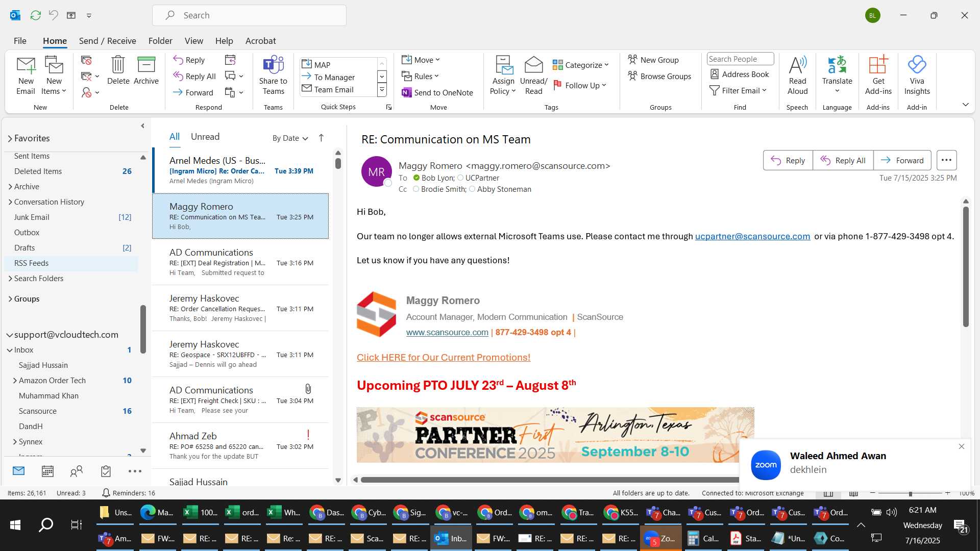Click Mail icon in navigation bar
This screenshot has width=980, height=551.
(18, 471)
